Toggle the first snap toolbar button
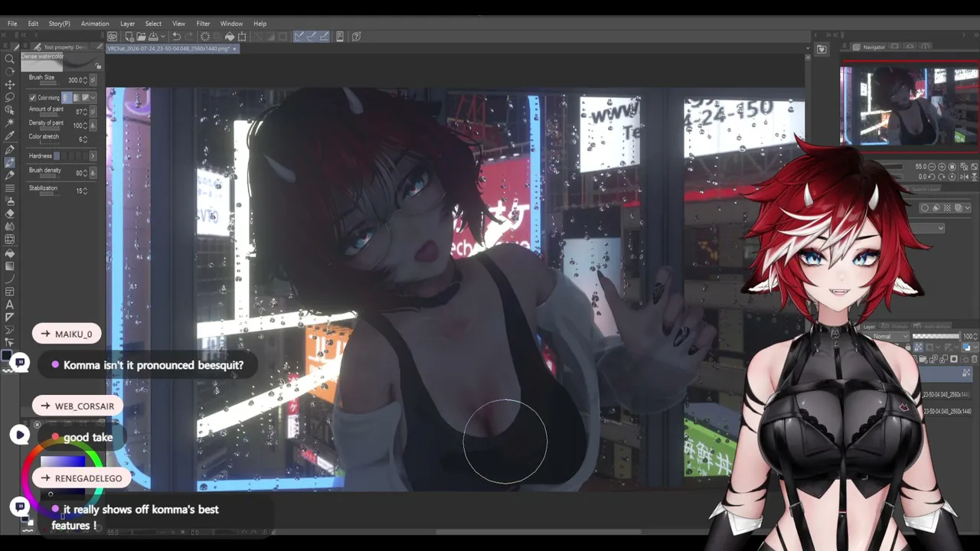The height and width of the screenshot is (551, 980). 299,36
